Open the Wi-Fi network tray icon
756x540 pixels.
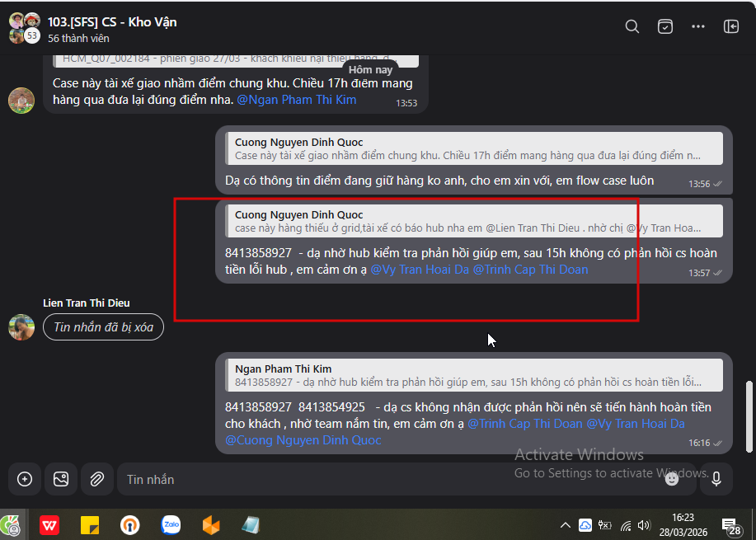(626, 525)
